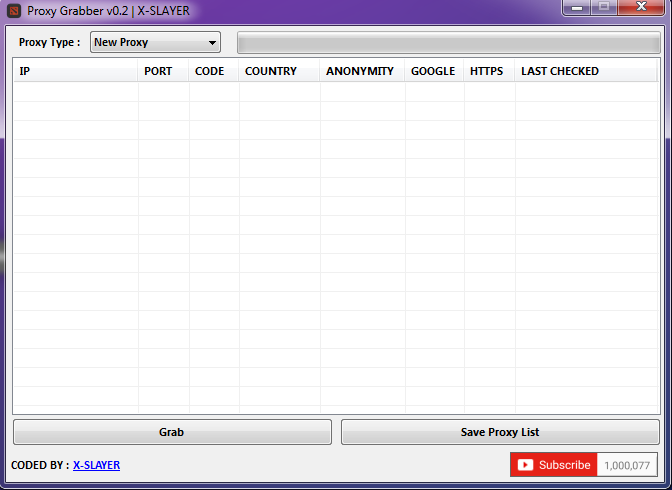Sort by the ANONYMITY column header
Viewport: 672px width, 490px height.
362,71
